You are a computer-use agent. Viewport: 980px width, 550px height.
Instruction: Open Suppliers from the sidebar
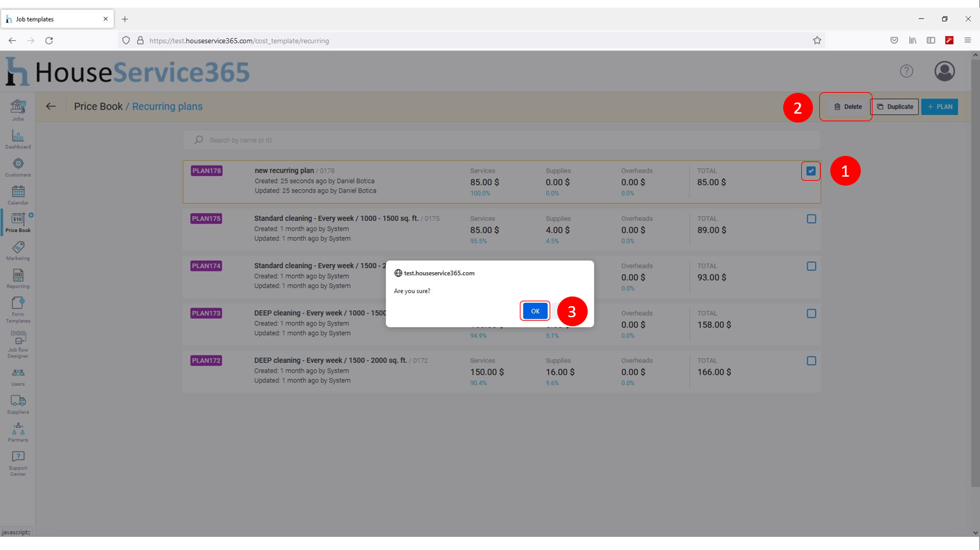pyautogui.click(x=18, y=405)
